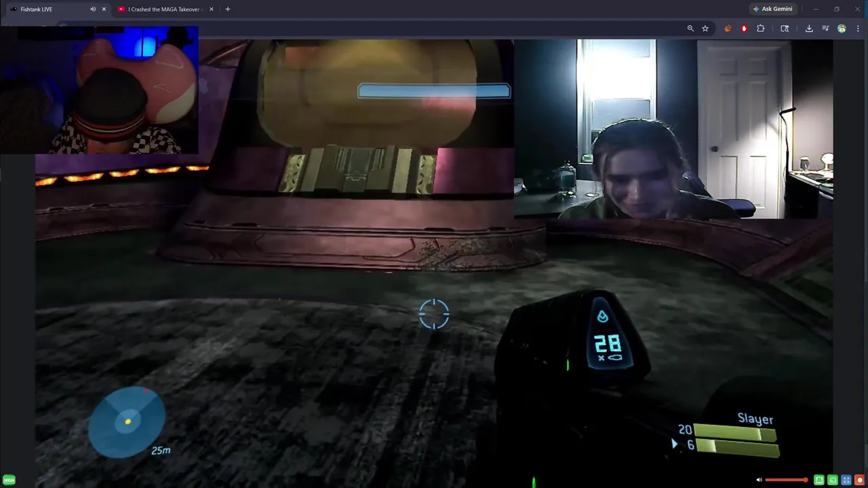Open a new browser tab

pyautogui.click(x=227, y=9)
